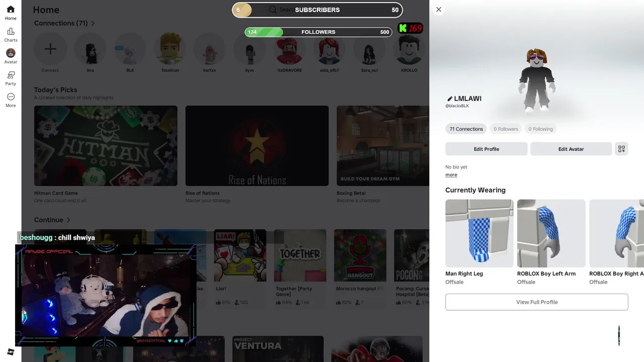Click the Edit Profile button

487,149
